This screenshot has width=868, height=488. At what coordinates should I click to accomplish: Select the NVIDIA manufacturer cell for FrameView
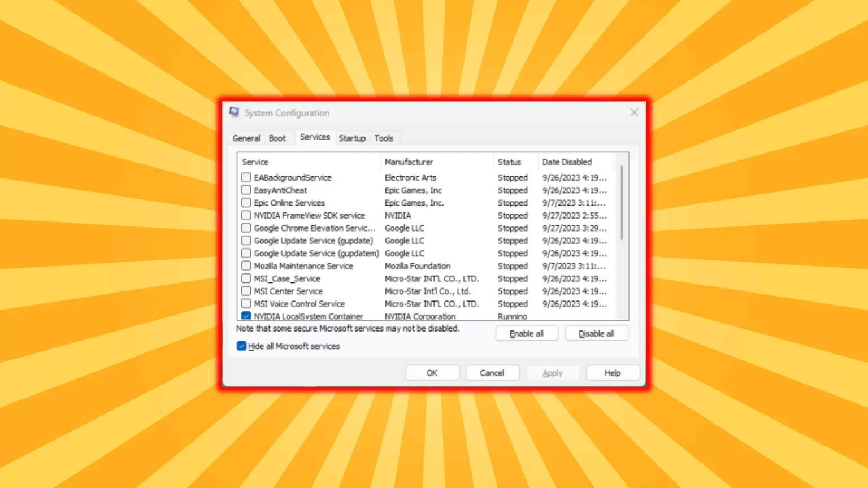point(398,216)
